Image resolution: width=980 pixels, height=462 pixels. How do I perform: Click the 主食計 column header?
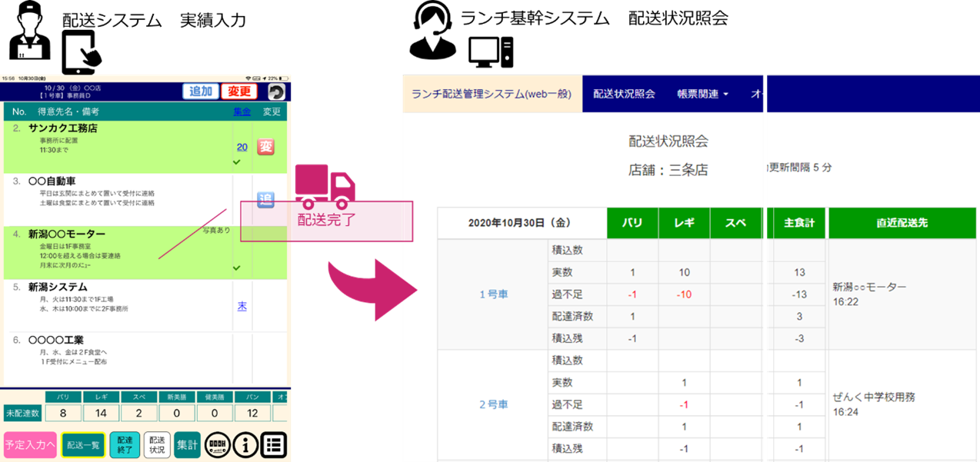tap(799, 223)
